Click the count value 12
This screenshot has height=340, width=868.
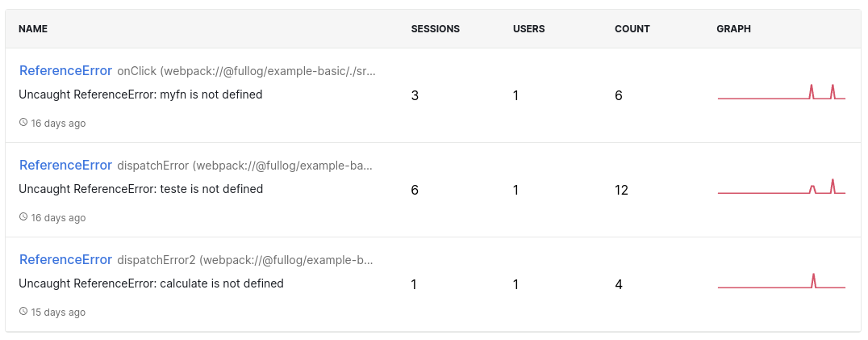(621, 191)
